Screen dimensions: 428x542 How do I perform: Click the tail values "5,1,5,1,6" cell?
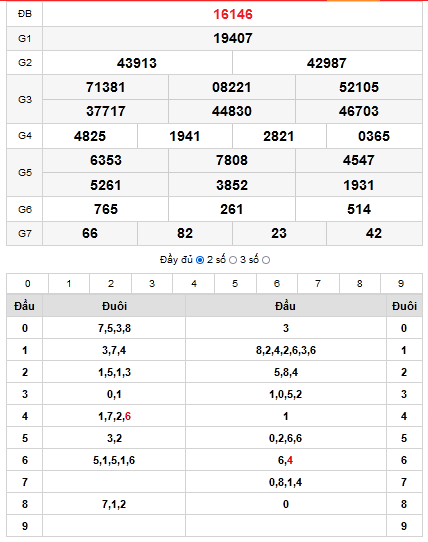[114, 460]
